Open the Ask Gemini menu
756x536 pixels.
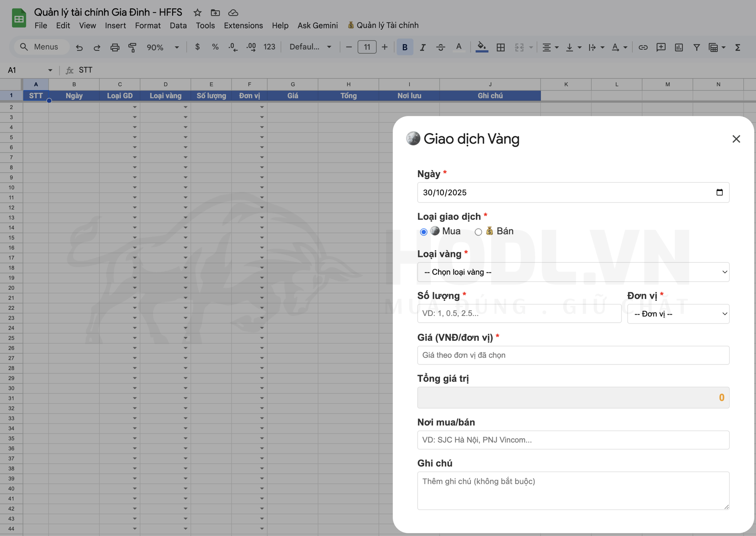pos(317,25)
